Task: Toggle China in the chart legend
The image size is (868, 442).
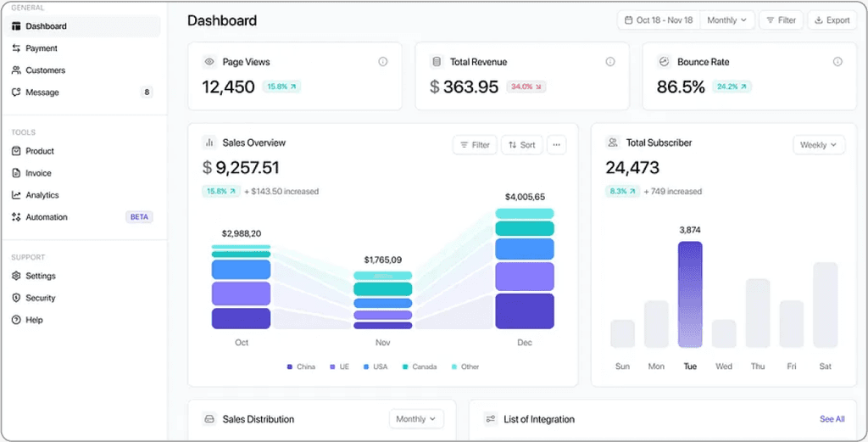Action: [x=301, y=366]
